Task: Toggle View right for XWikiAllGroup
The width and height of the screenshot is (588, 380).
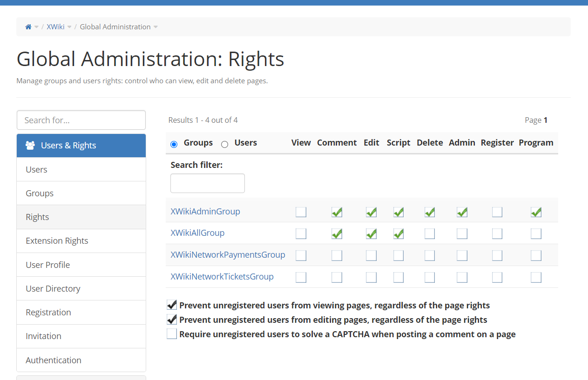Action: 301,233
